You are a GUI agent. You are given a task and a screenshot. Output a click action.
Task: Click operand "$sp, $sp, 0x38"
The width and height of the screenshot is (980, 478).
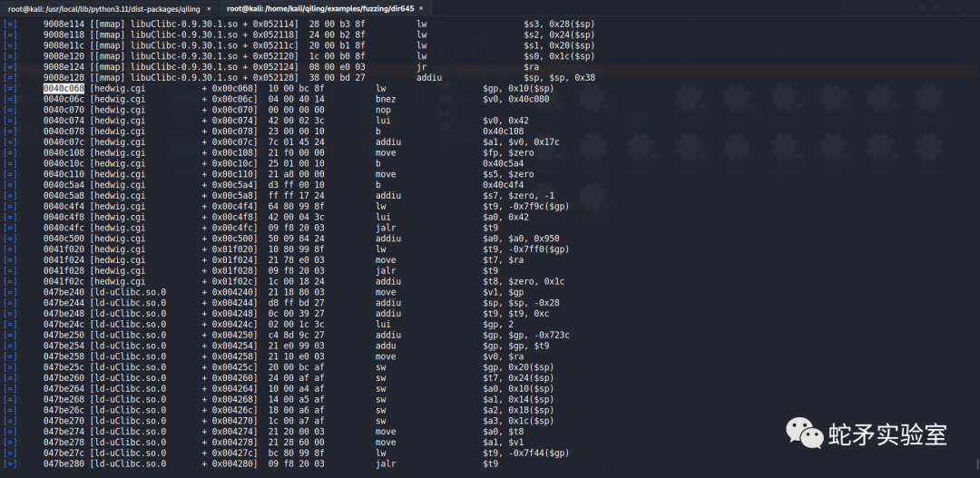coord(559,77)
